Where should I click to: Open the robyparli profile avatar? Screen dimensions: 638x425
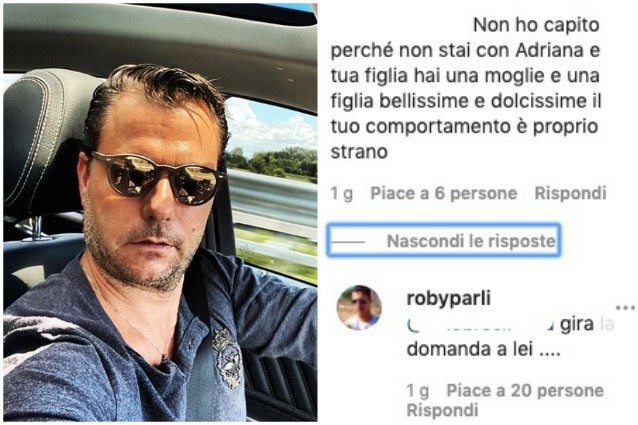tap(359, 307)
